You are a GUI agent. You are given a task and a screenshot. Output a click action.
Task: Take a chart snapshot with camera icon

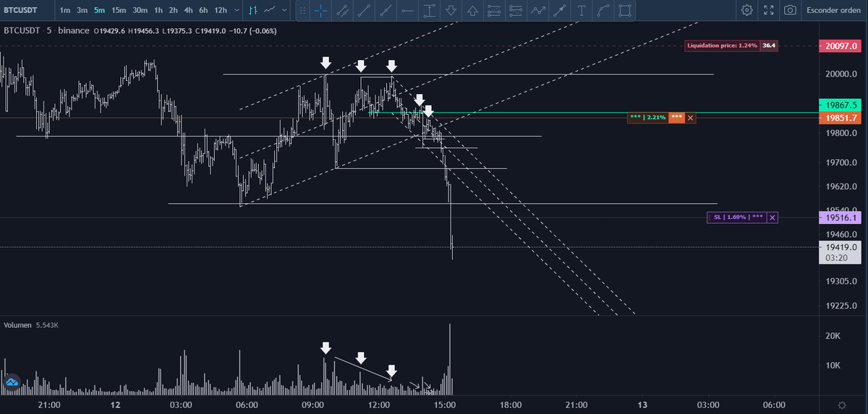[791, 10]
